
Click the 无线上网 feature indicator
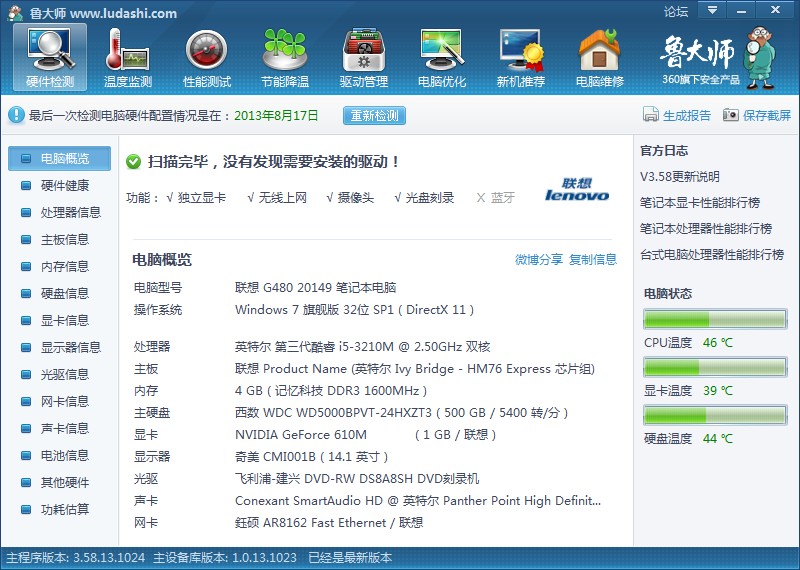tap(277, 197)
